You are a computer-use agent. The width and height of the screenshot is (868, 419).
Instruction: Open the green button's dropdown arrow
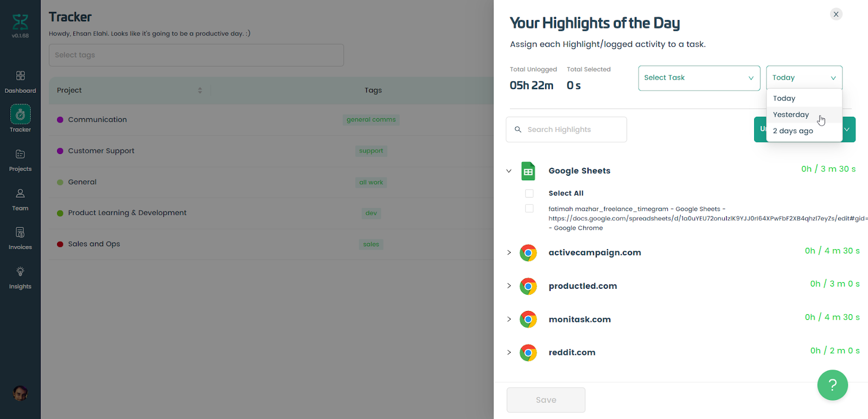pos(848,129)
